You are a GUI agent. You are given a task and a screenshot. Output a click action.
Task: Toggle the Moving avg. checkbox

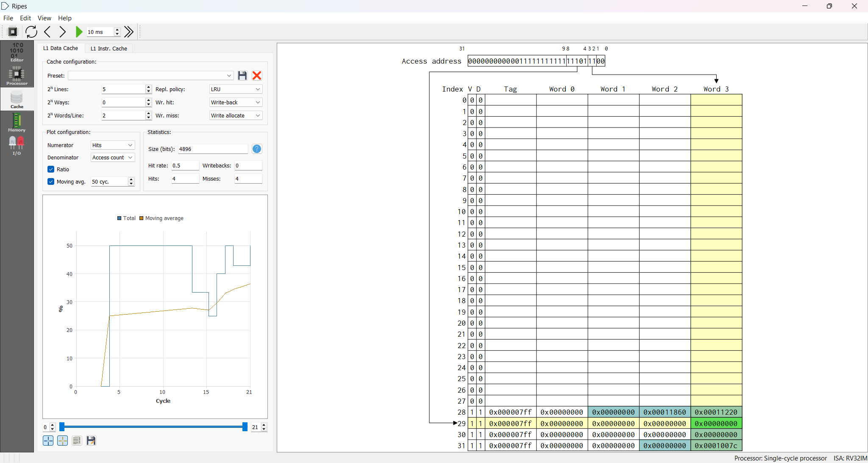pyautogui.click(x=51, y=181)
